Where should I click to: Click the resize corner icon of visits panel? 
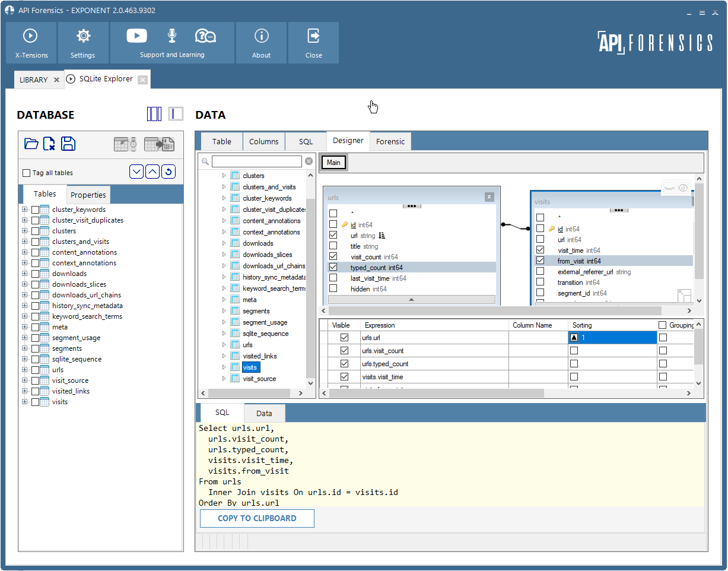[x=684, y=296]
